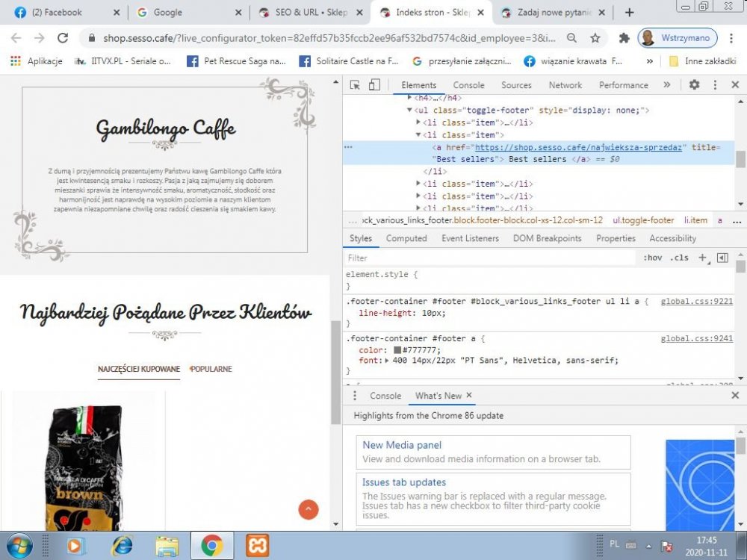Open DevTools settings gear
Viewport: 747px width, 560px height.
click(694, 85)
